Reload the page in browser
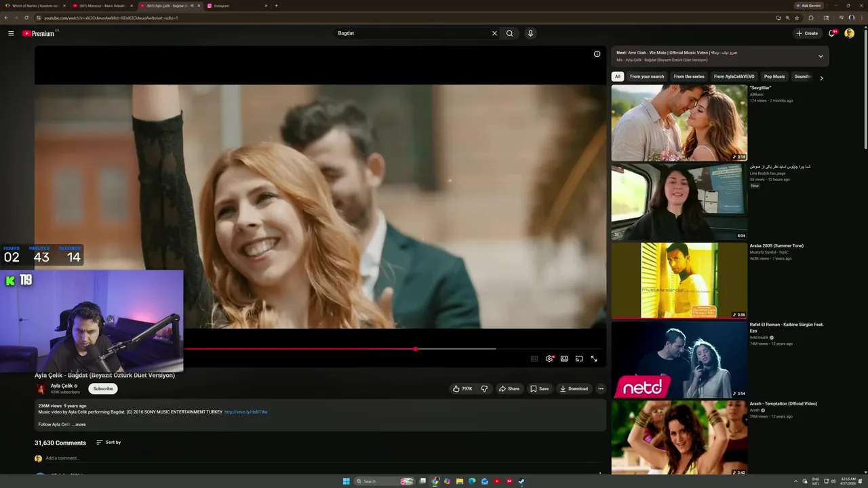Image resolution: width=868 pixels, height=488 pixels. [26, 18]
